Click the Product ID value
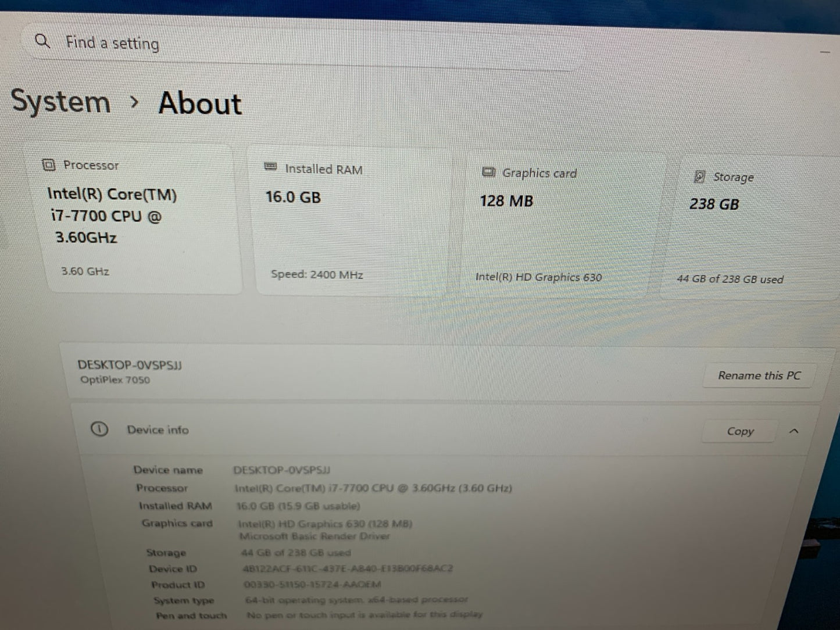This screenshot has width=840, height=630. point(313,584)
